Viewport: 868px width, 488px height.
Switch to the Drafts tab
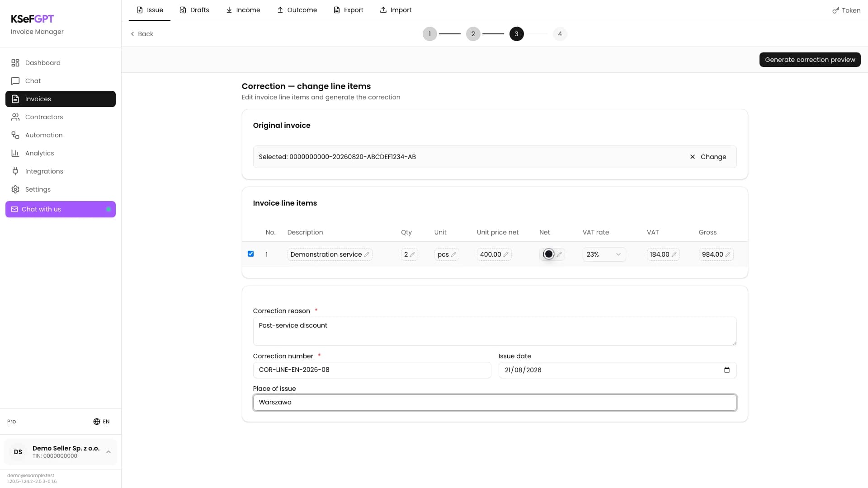(194, 10)
